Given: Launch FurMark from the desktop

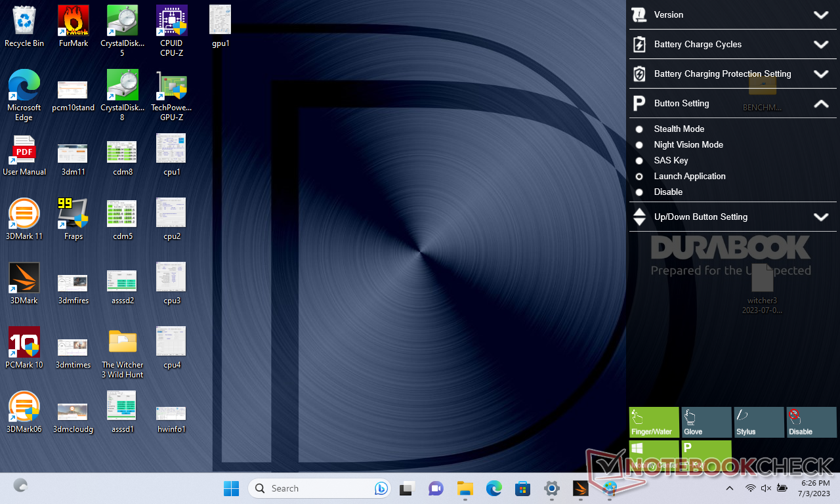Looking at the screenshot, I should pos(73,26).
